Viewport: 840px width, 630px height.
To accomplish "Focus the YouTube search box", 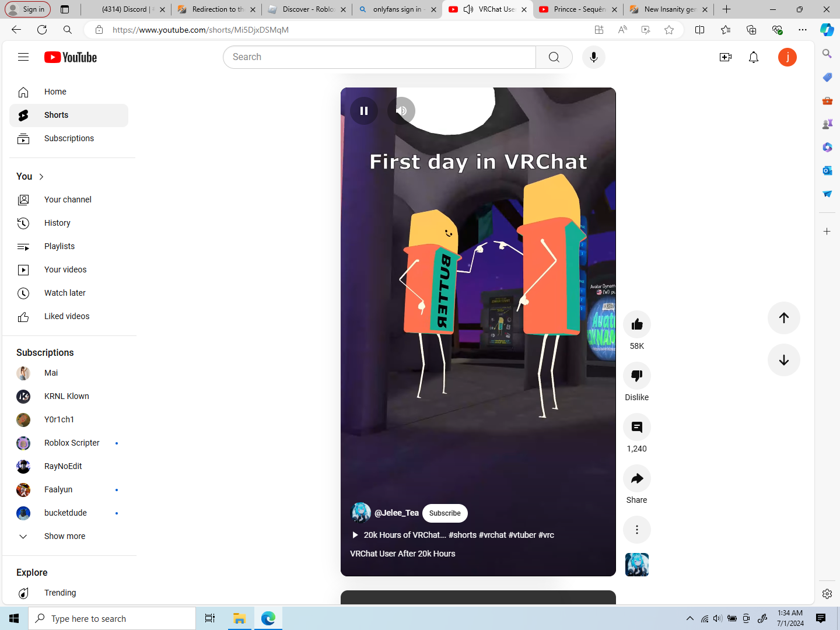I will 379,57.
